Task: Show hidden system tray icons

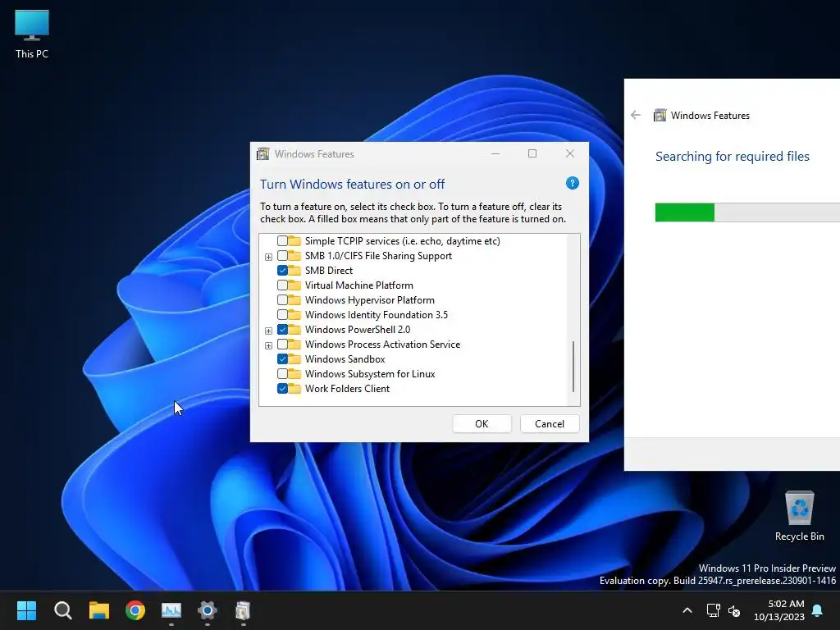Action: [687, 610]
